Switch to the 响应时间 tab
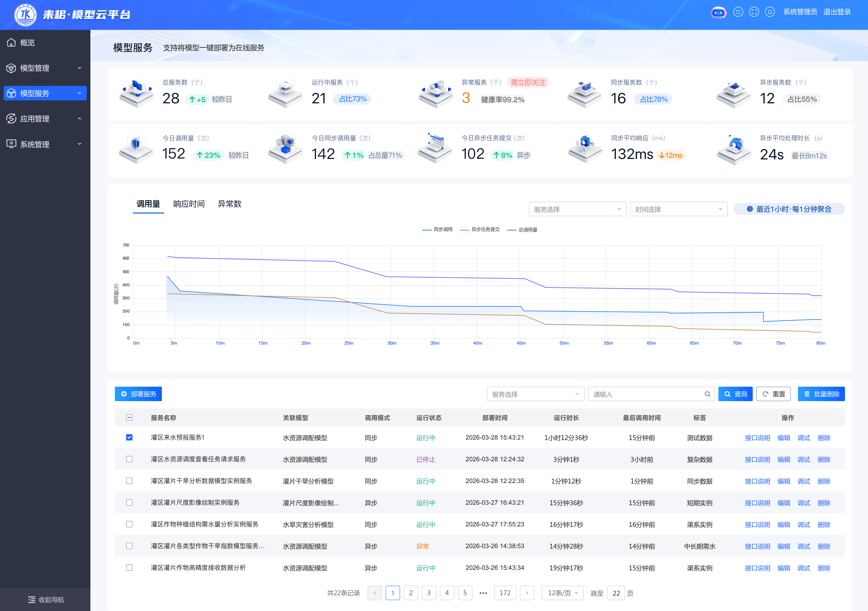This screenshot has width=868, height=611. click(x=189, y=204)
